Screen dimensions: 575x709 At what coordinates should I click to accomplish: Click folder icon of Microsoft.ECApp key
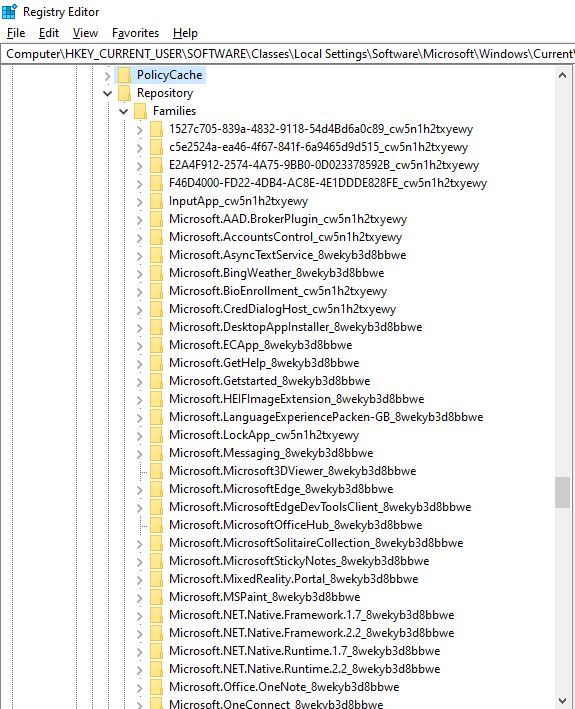tap(156, 345)
